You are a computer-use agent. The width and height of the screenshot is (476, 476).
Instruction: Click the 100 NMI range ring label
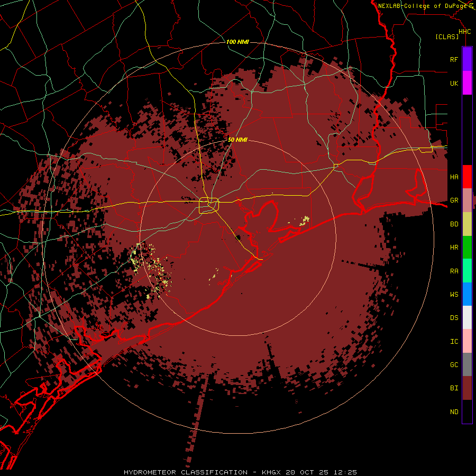237,42
